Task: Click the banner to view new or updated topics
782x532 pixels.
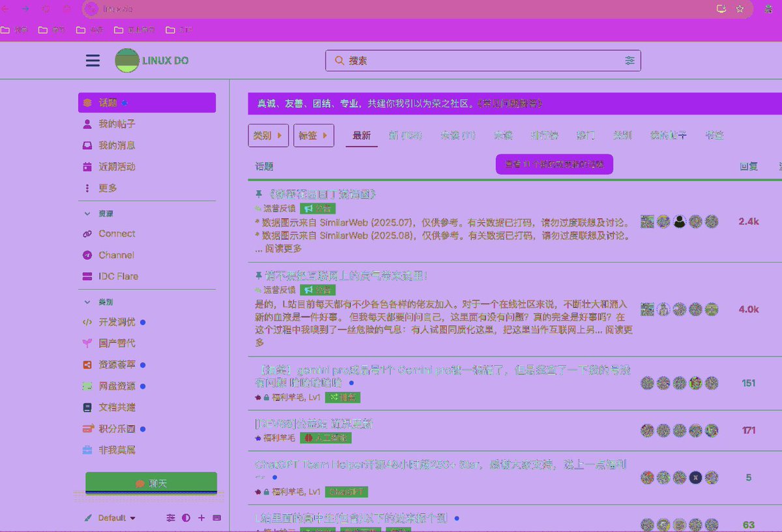Action: coord(555,165)
